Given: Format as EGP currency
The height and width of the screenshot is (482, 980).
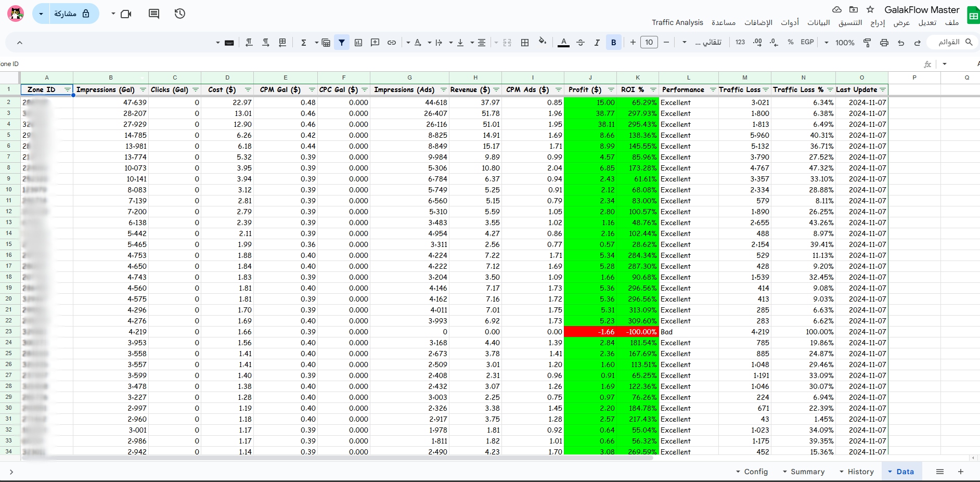Looking at the screenshot, I should (807, 42).
